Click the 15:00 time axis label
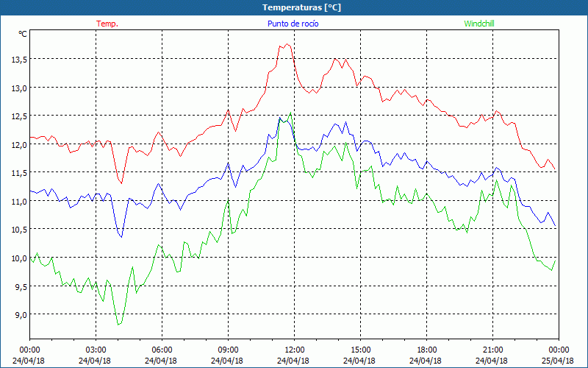588x368 pixels. (360, 350)
